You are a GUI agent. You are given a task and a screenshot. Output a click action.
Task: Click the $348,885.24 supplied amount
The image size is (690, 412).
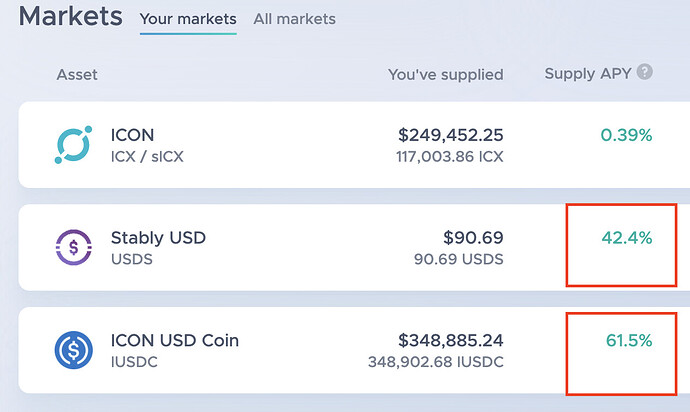point(451,340)
